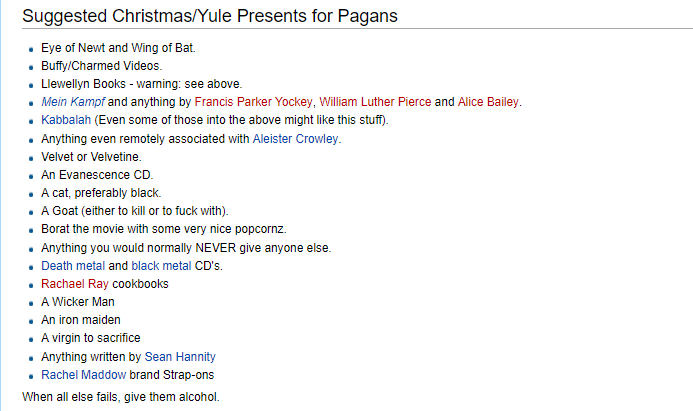
Task: Follow the William Luther Pierce link
Action: click(375, 102)
